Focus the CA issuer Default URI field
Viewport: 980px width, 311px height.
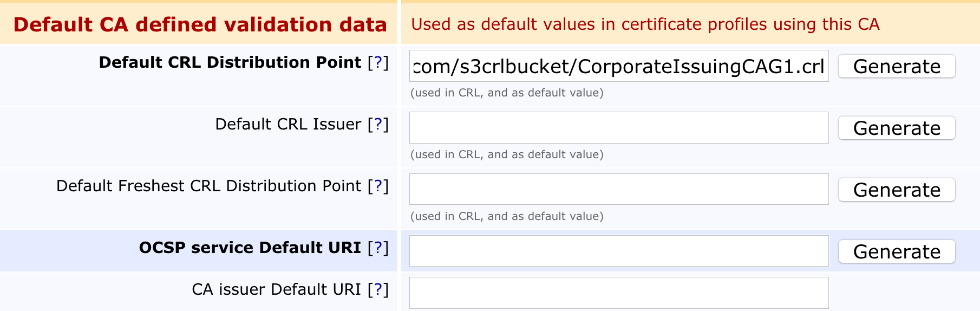coord(618,293)
